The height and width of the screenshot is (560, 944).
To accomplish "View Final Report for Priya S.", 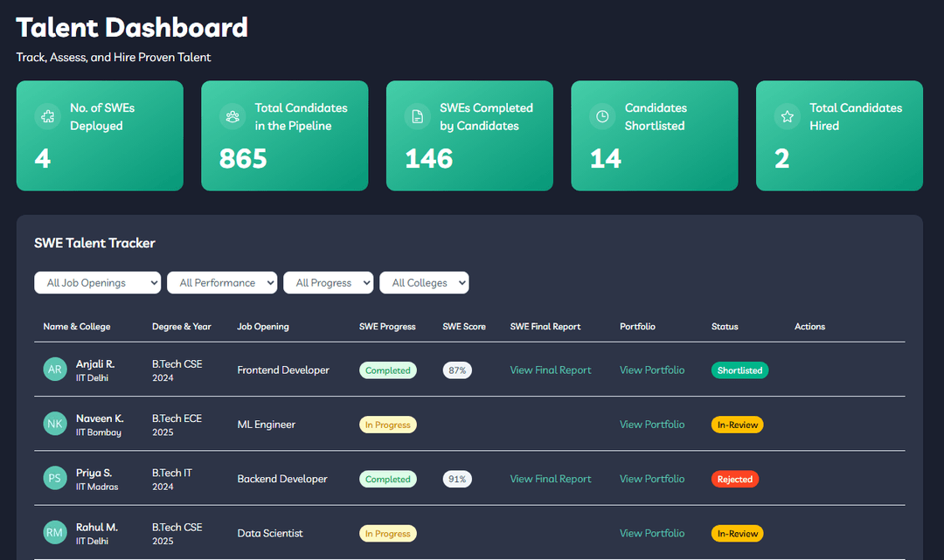I will (551, 479).
